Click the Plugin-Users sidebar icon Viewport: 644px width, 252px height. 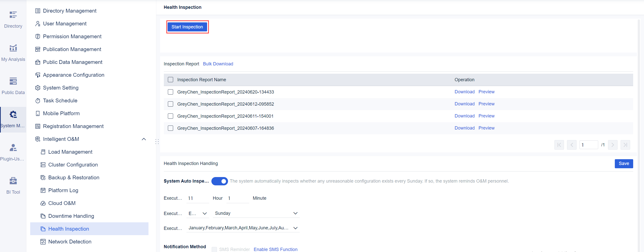[13, 152]
